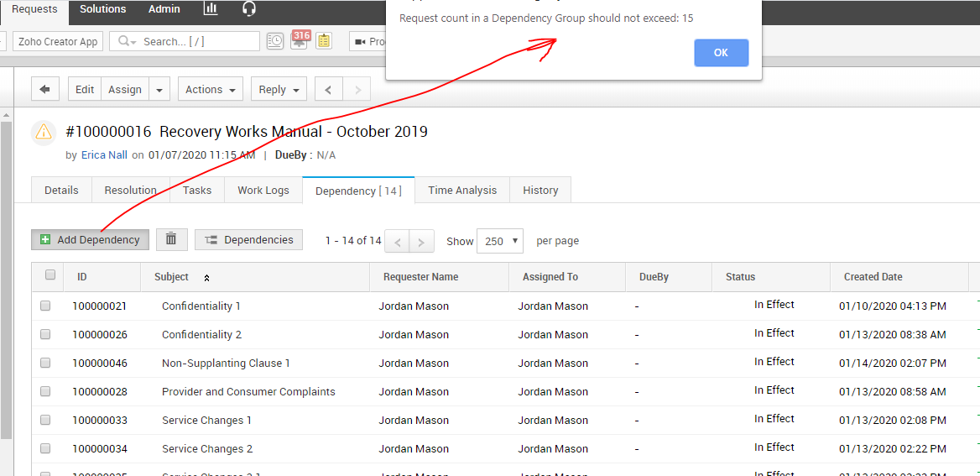Check the Provider and Consumer Complaints checkbox

[45, 391]
